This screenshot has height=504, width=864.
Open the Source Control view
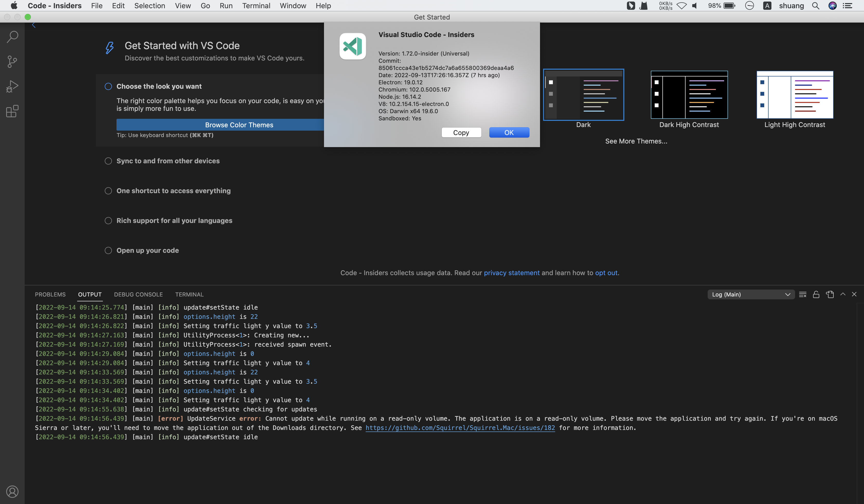coord(12,62)
